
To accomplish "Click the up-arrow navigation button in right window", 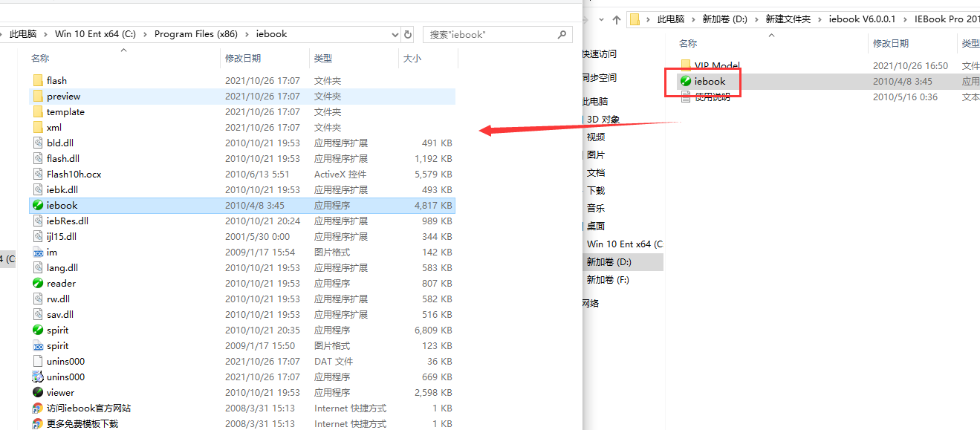I will pos(616,19).
